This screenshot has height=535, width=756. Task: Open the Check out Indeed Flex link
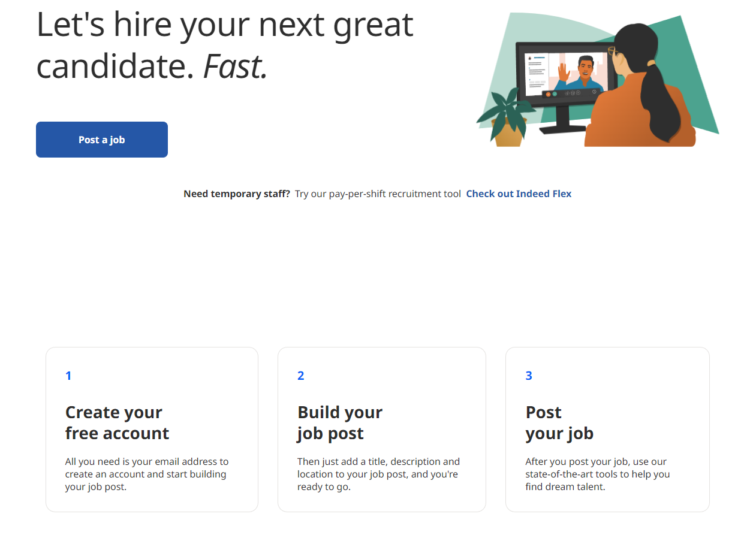point(519,194)
